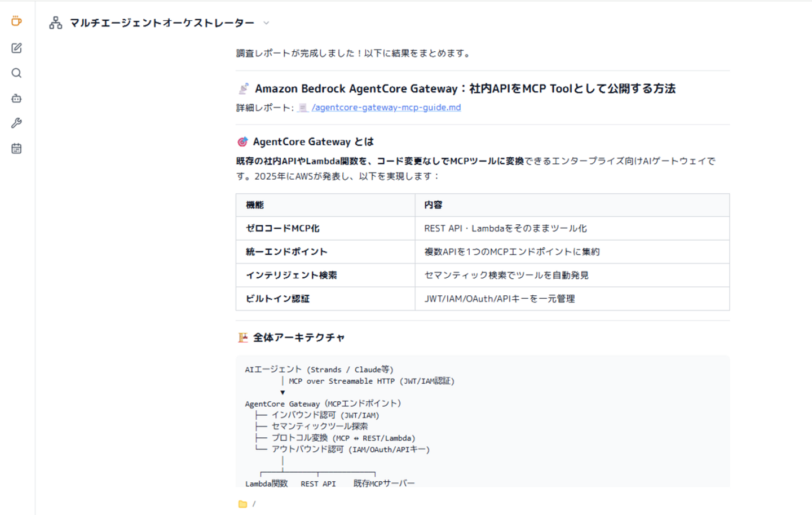Screen dimensions: 812x515
Task: Click the 'プロトコル変換' code line
Action: click(x=343, y=438)
